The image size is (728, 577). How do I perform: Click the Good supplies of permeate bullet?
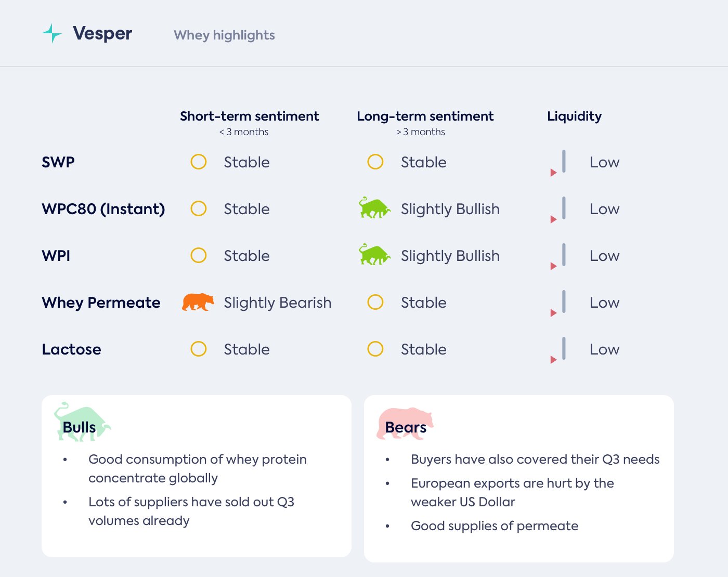tap(494, 526)
